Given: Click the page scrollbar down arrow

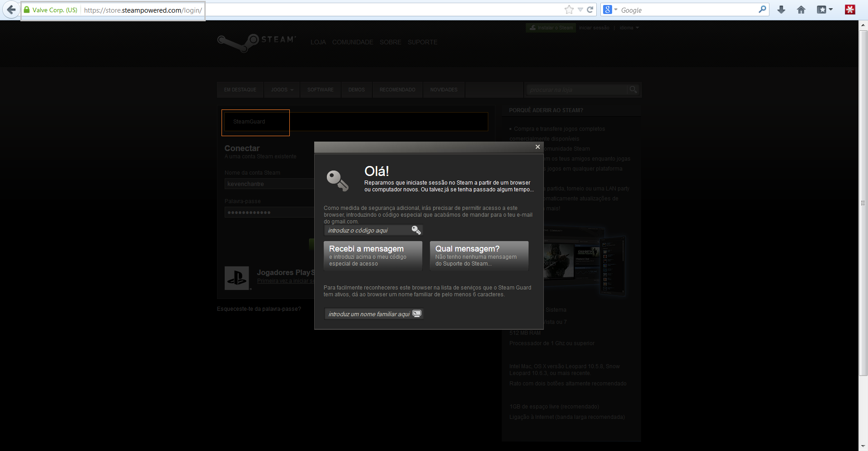Looking at the screenshot, I should 863,446.
